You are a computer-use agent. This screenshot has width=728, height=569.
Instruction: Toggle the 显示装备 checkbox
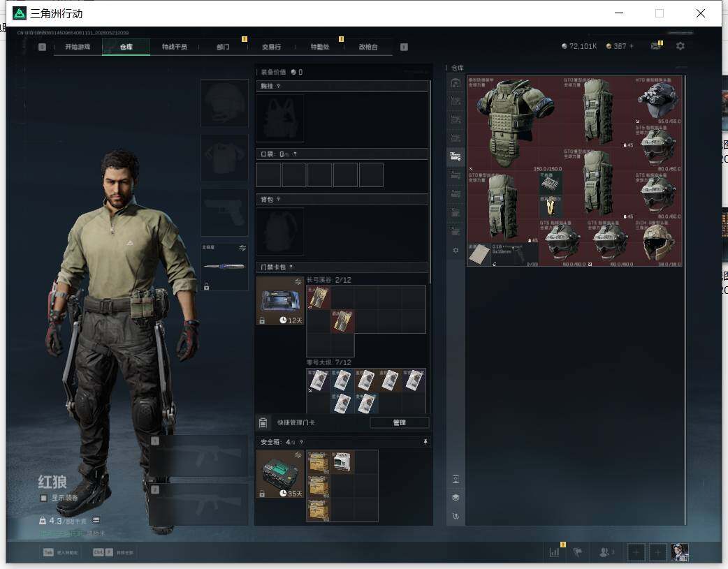[x=43, y=498]
